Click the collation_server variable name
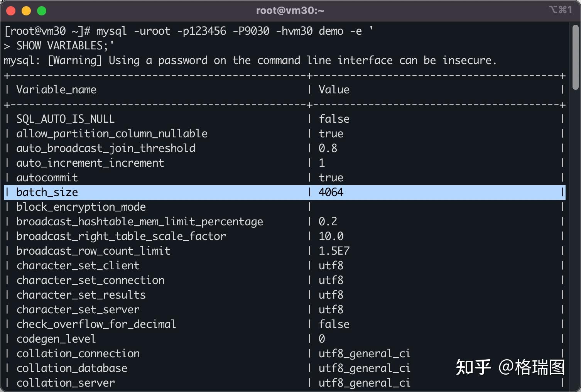581x392 pixels. pos(66,383)
